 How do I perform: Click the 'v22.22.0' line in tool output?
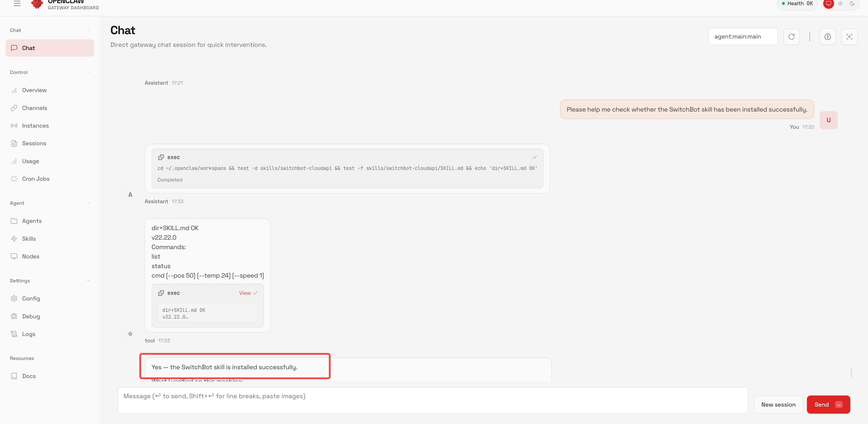click(x=164, y=237)
